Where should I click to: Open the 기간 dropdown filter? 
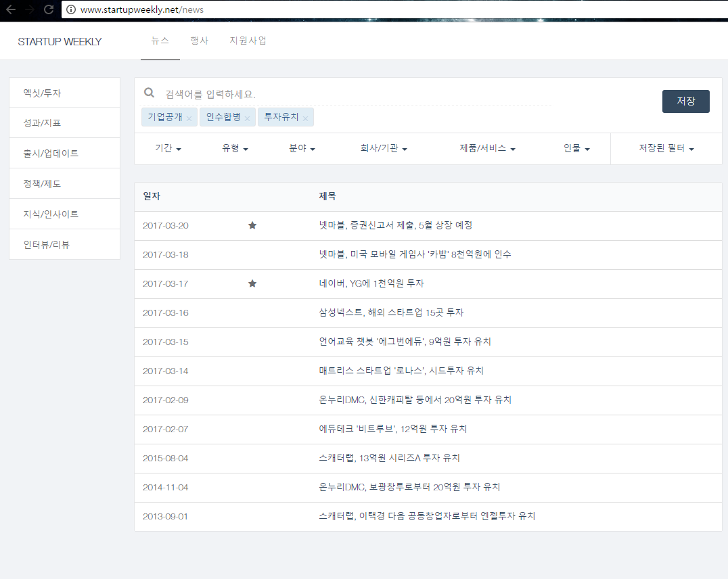(x=168, y=148)
